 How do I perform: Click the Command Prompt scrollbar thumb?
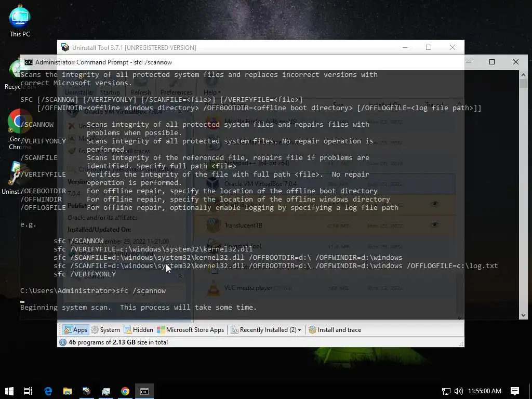pos(523,84)
